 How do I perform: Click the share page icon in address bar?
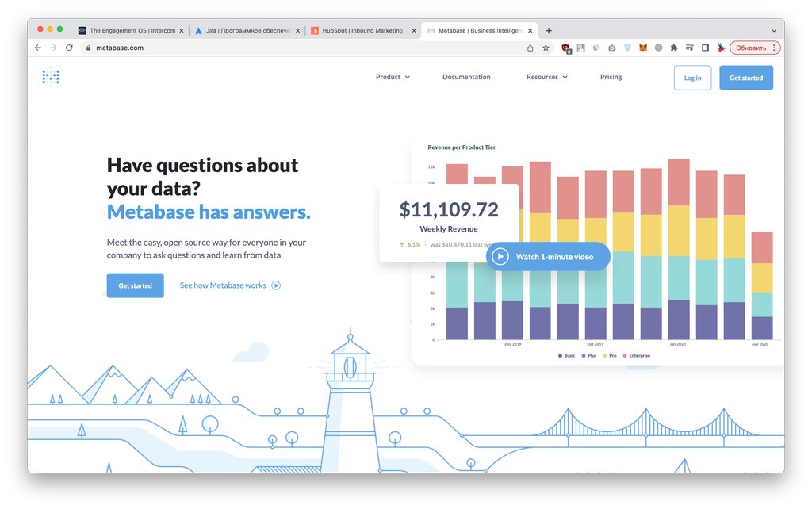pyautogui.click(x=530, y=48)
